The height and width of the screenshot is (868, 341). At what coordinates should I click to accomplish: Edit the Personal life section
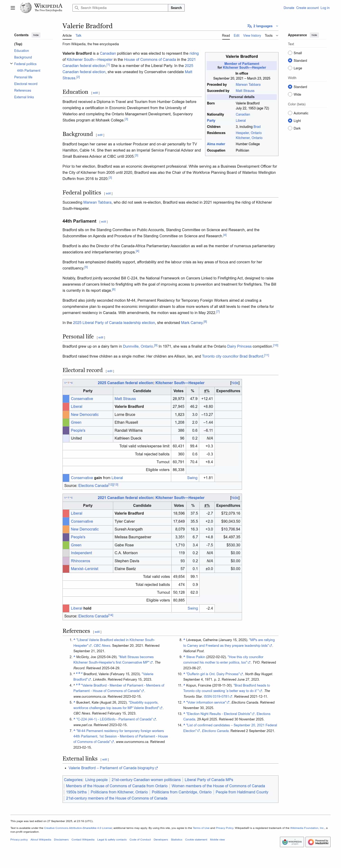pyautogui.click(x=101, y=338)
